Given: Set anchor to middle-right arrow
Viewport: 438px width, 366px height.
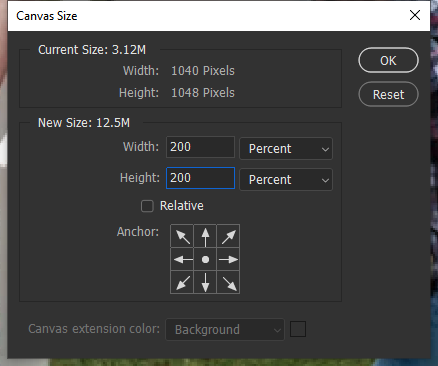Looking at the screenshot, I should pos(228,259).
